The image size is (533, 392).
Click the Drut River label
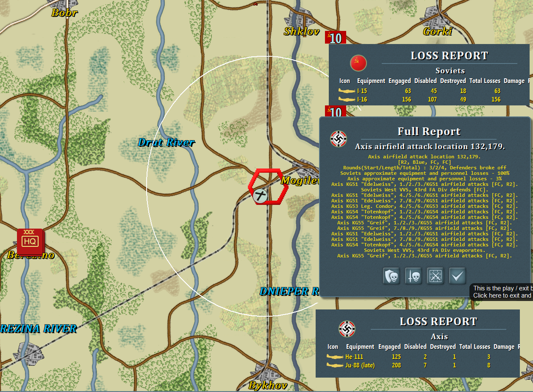(x=166, y=143)
